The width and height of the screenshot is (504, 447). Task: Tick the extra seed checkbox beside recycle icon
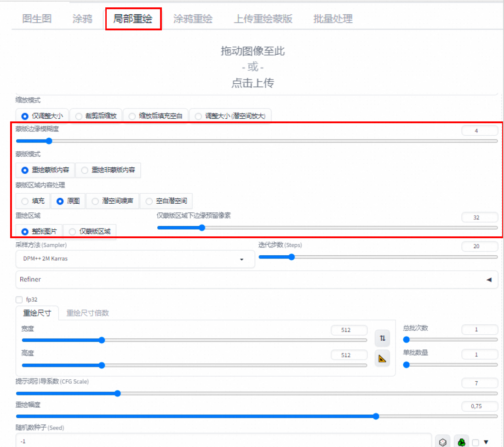coord(475,442)
